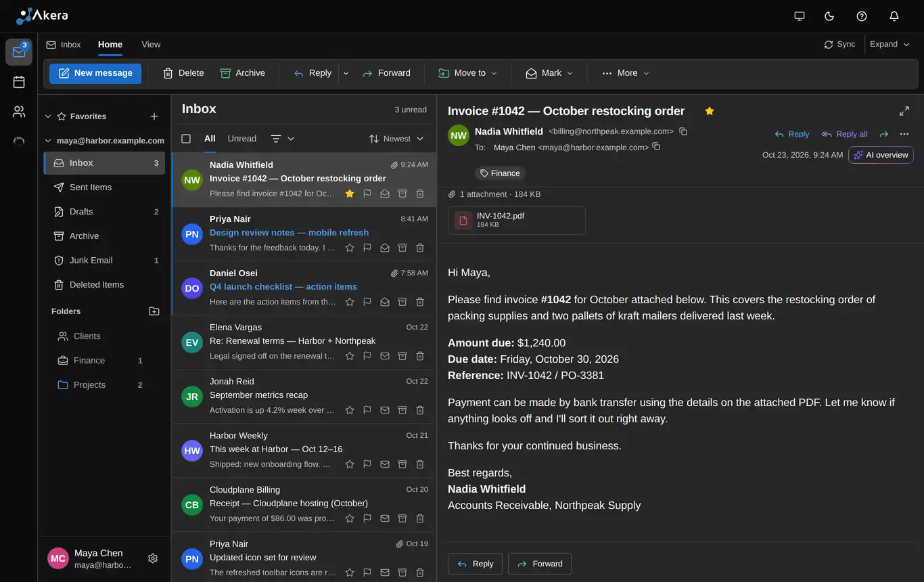Open notifications bell icon
The height and width of the screenshot is (582, 924).
click(894, 16)
